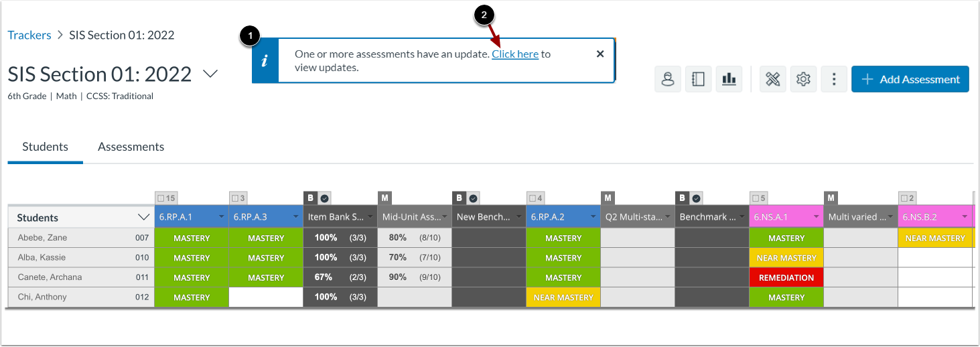Viewport: 980px width, 347px height.
Task: Click NEAR MASTERY cell under 6.NS.A.1 for Alba
Action: (786, 258)
